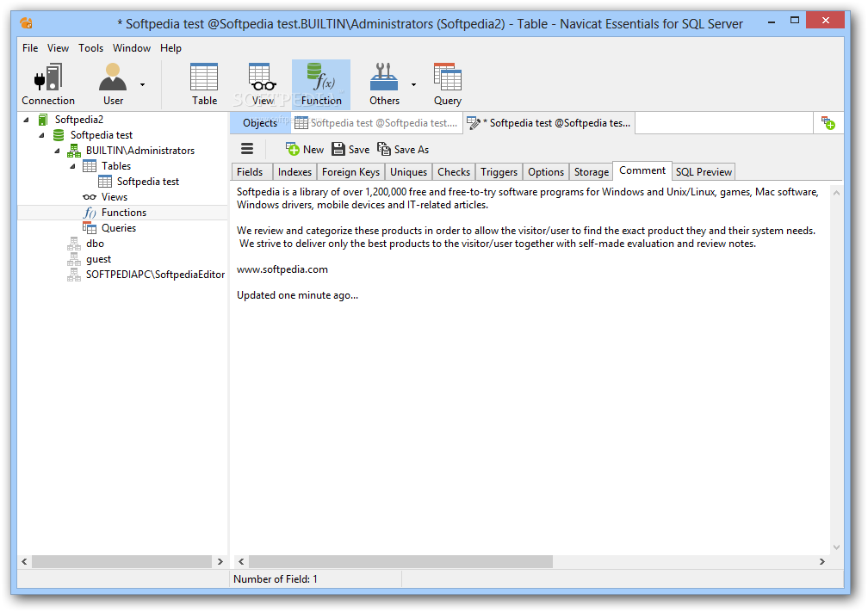Click the tree panel scroll left arrow
The height and width of the screenshot is (612, 868).
pos(24,561)
